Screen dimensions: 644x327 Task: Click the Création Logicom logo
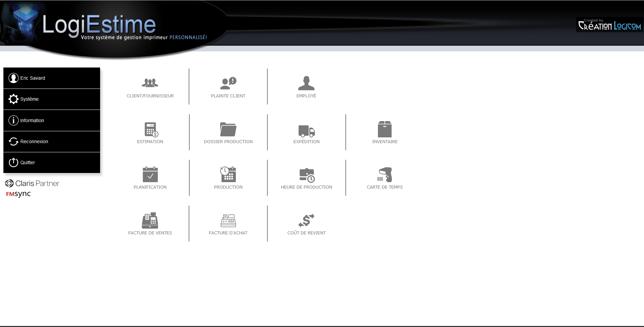pyautogui.click(x=609, y=25)
